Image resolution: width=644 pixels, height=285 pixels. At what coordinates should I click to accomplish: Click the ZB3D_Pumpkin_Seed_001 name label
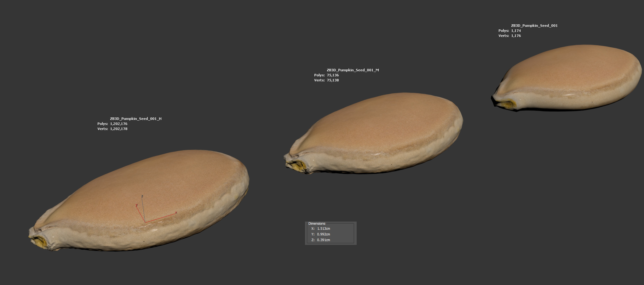point(534,26)
